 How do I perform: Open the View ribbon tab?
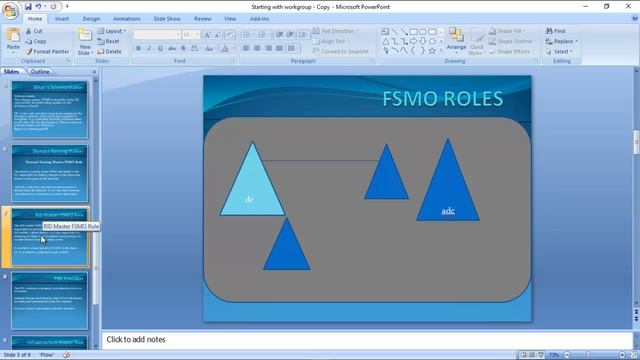[x=230, y=19]
